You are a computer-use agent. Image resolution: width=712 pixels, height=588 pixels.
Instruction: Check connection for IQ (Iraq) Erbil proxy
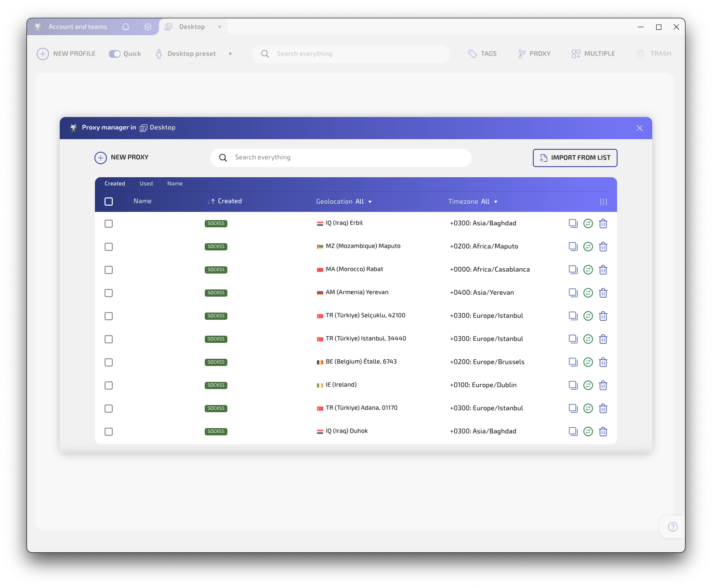(x=588, y=223)
